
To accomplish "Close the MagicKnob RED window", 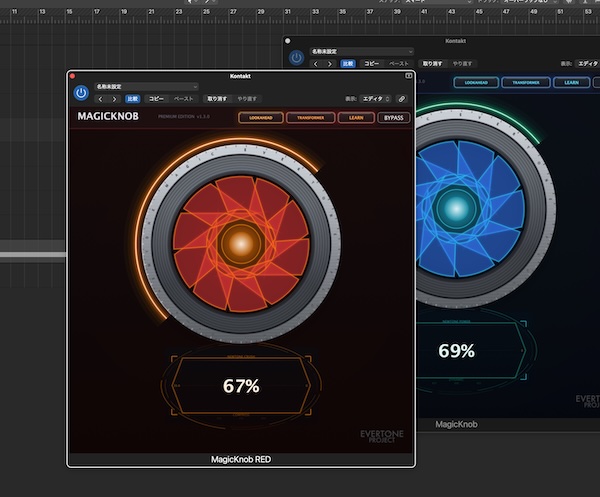I will coord(72,76).
